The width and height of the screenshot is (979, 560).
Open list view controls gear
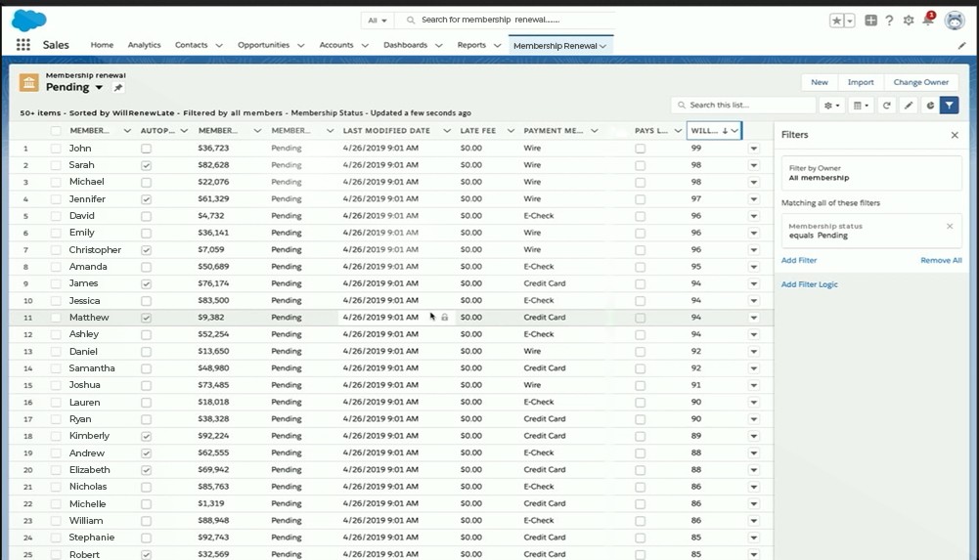(831, 106)
